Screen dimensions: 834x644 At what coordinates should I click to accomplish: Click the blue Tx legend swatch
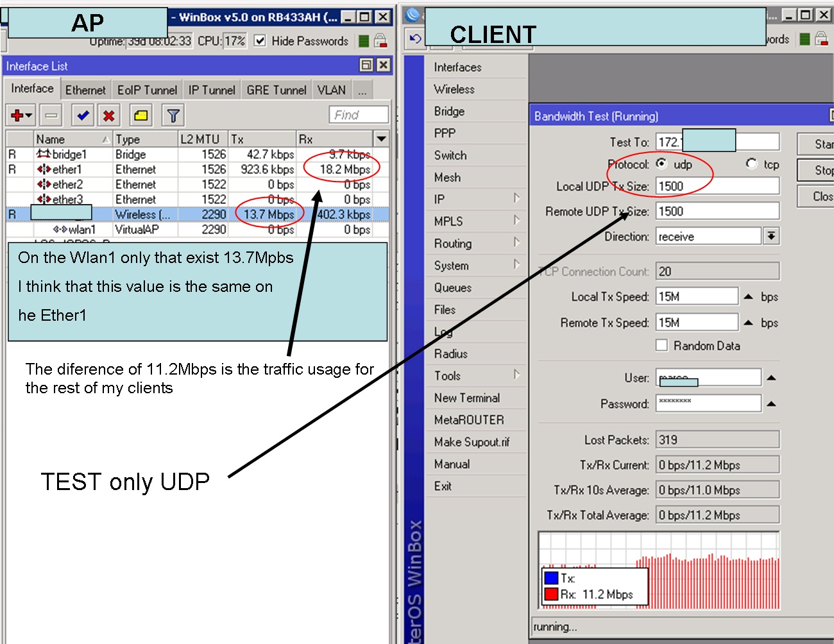(x=551, y=578)
